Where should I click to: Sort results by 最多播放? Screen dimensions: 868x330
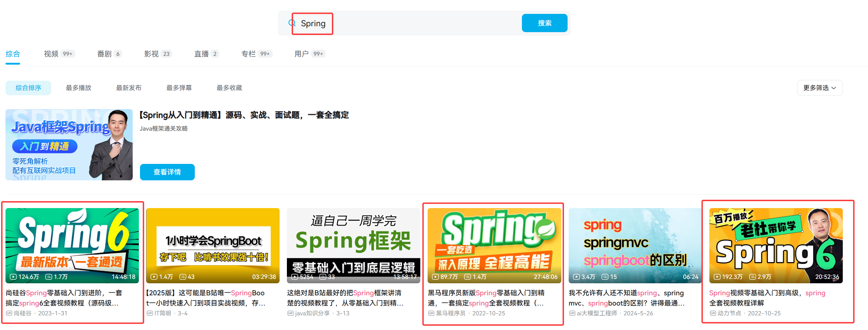(79, 88)
